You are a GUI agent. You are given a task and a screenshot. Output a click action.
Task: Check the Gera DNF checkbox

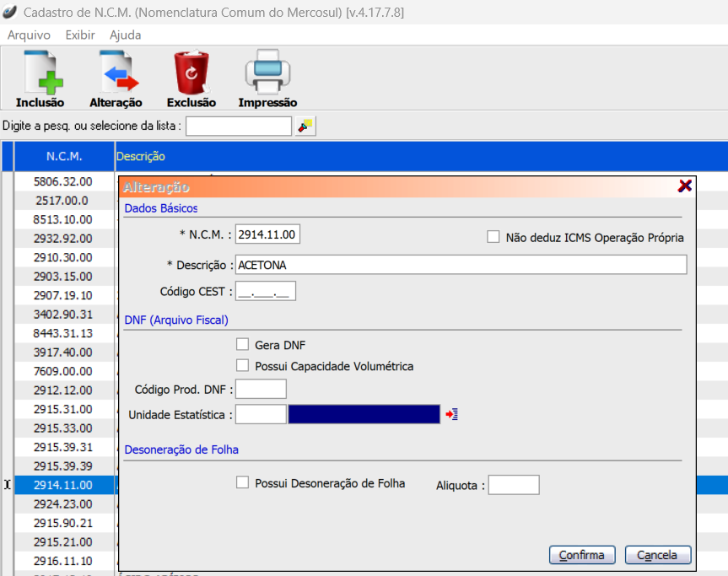click(x=243, y=345)
